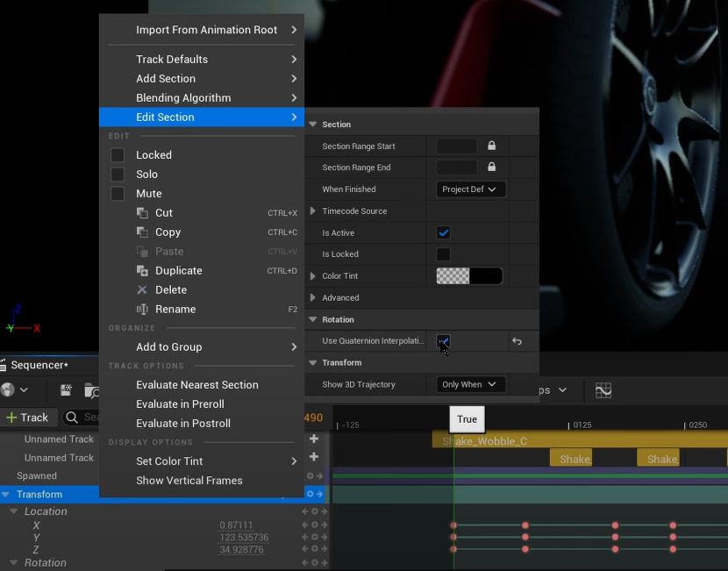Click the Track add button
Image resolution: width=728 pixels, height=571 pixels.
(28, 418)
